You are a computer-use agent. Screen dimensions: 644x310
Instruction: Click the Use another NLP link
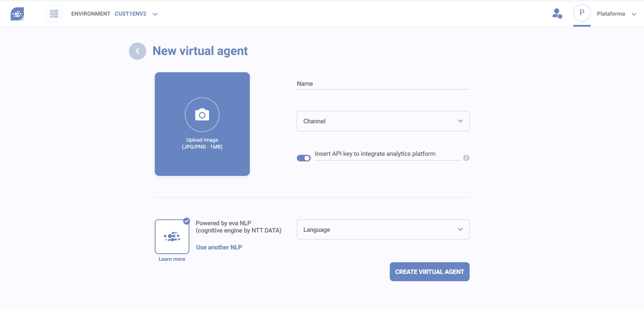(219, 247)
